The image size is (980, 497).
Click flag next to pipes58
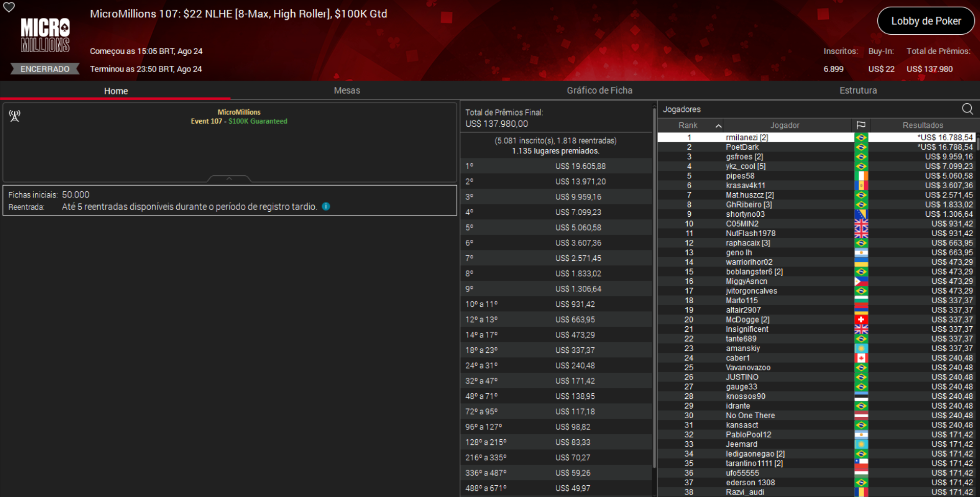[861, 176]
